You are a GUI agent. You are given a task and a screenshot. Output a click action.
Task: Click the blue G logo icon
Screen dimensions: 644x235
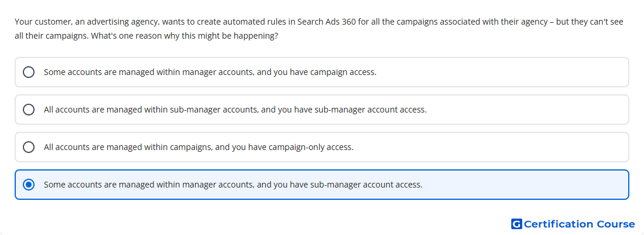pos(516,224)
